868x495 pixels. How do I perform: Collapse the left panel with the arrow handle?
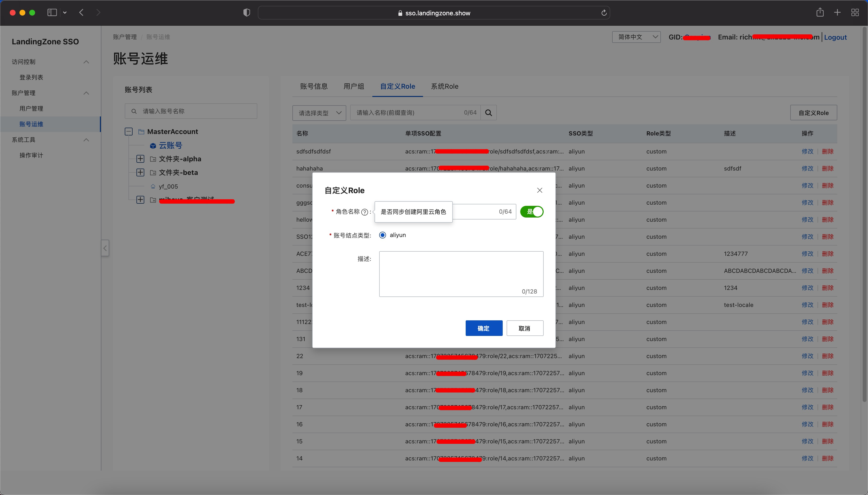(105, 248)
